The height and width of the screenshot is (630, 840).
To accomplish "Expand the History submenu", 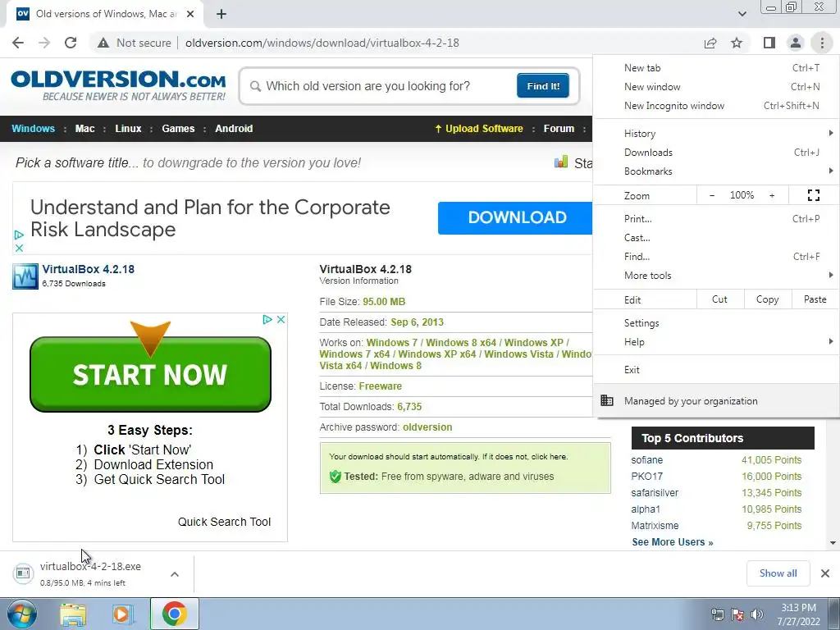I will click(x=716, y=134).
